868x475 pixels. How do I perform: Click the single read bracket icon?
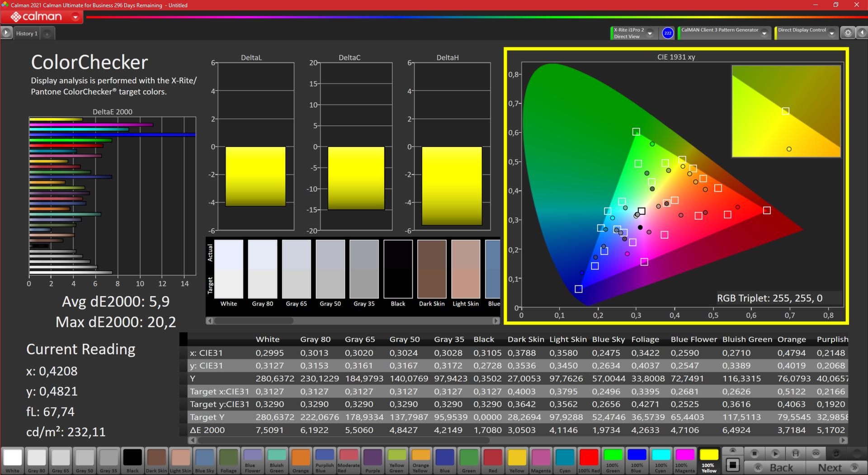(x=796, y=453)
